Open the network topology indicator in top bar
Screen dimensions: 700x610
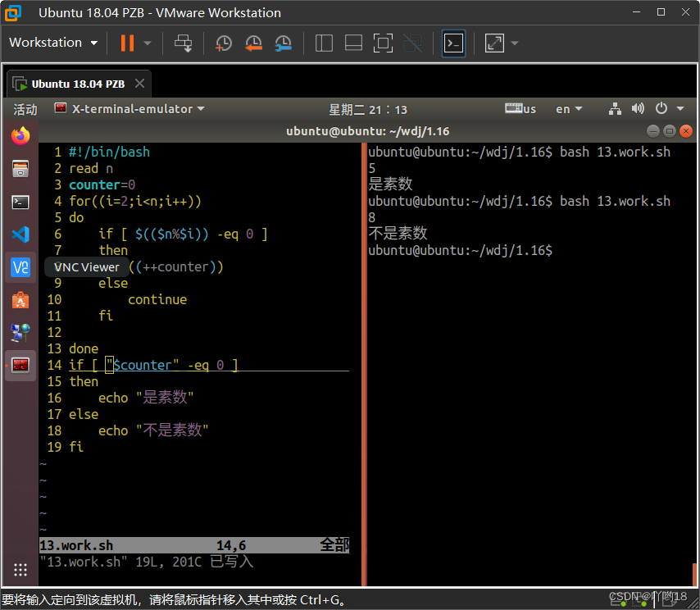click(x=615, y=108)
